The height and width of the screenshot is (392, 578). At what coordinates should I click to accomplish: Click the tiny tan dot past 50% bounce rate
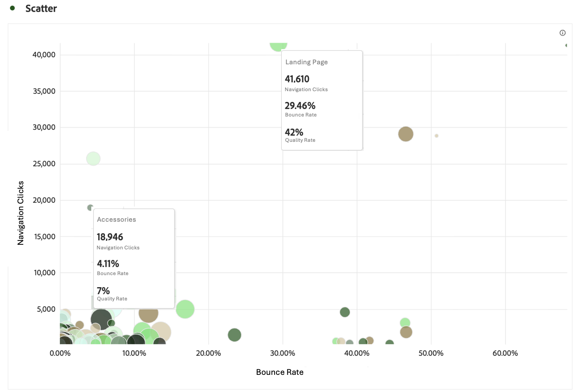[x=436, y=136]
